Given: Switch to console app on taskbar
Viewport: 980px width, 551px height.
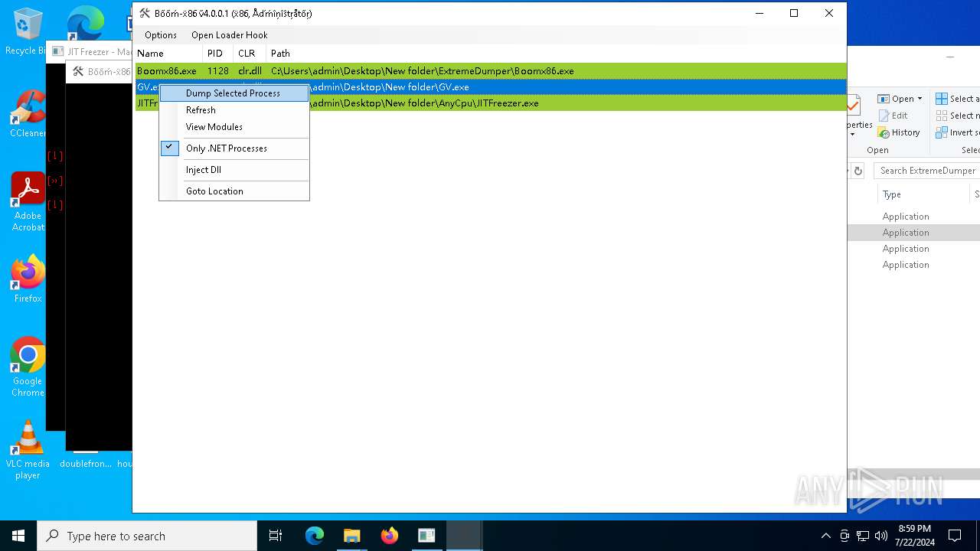Looking at the screenshot, I should pyautogui.click(x=426, y=536).
